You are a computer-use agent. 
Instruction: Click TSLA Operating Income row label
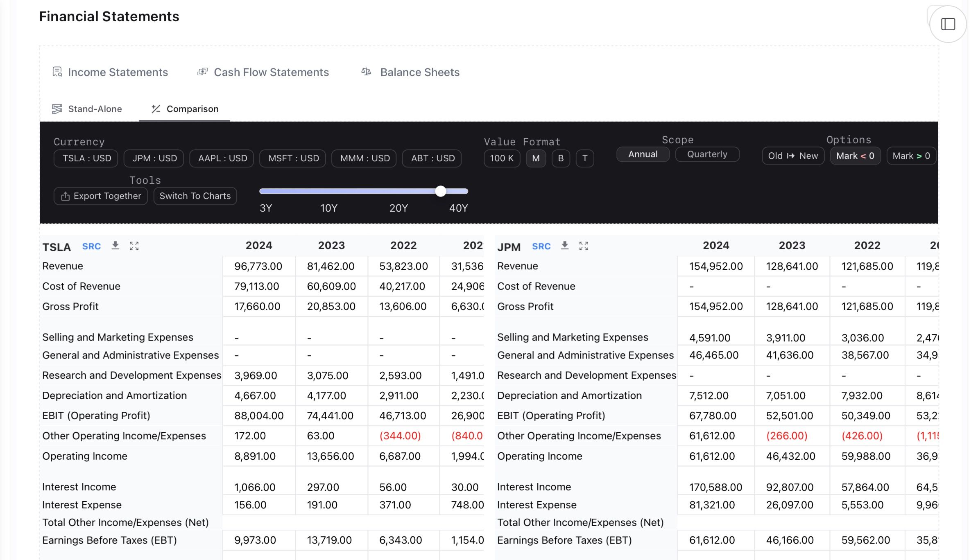(x=85, y=456)
